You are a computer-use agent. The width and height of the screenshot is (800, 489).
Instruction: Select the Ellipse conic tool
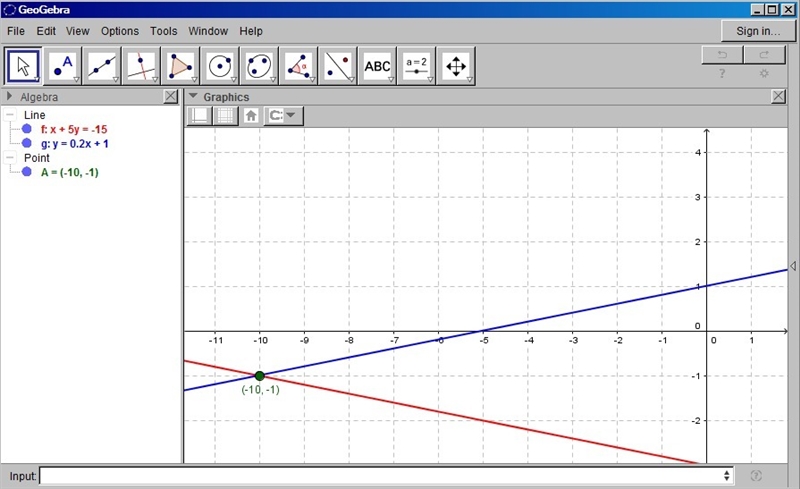point(259,66)
